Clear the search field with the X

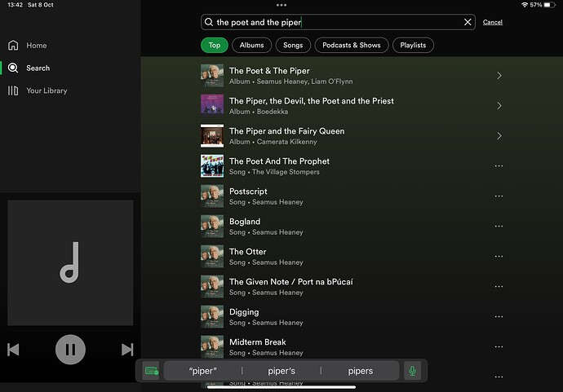(x=468, y=22)
